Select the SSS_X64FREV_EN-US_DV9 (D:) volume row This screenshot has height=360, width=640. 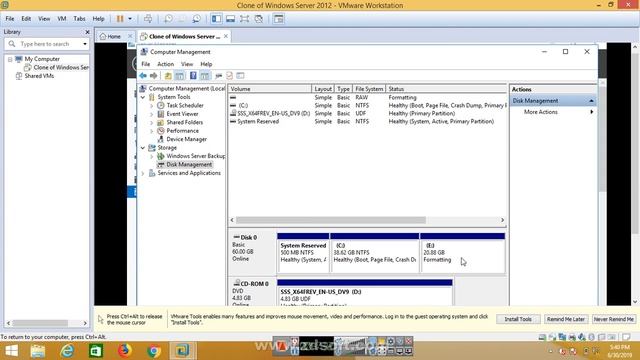pos(367,113)
